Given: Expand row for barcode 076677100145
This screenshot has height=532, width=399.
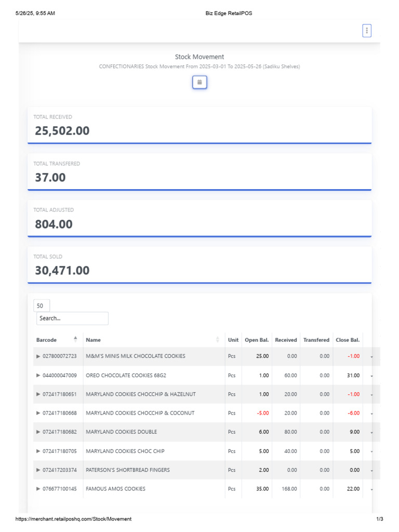Looking at the screenshot, I should pos(38,489).
